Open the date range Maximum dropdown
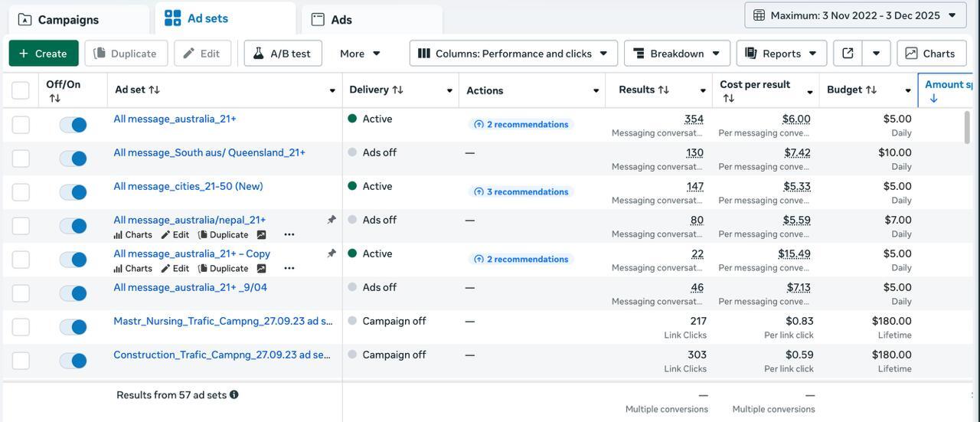 (854, 15)
